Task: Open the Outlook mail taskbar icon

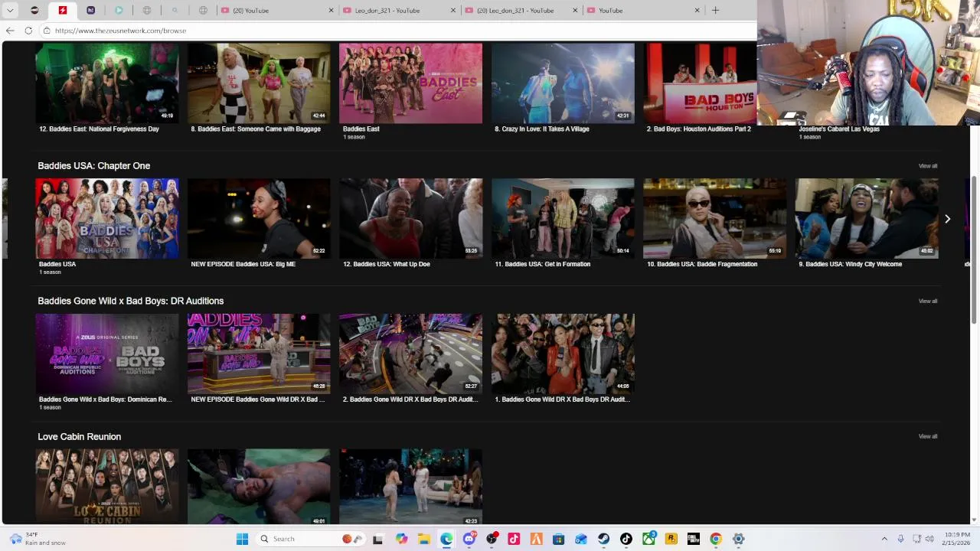Action: pos(581,539)
